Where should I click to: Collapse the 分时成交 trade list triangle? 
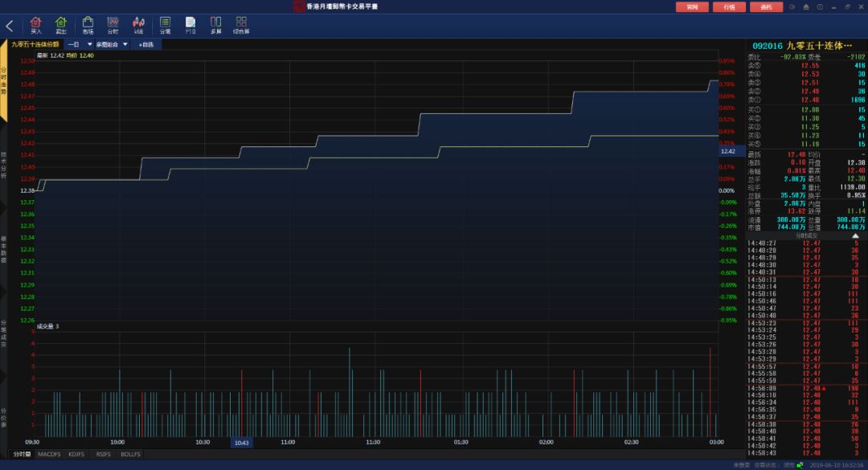point(855,236)
